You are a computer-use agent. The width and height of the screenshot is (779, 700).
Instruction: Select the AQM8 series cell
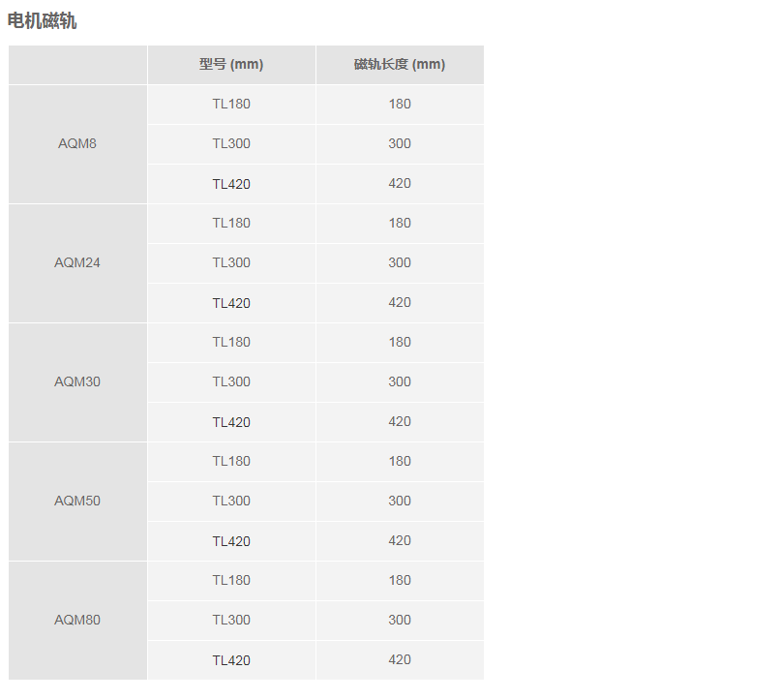(77, 144)
